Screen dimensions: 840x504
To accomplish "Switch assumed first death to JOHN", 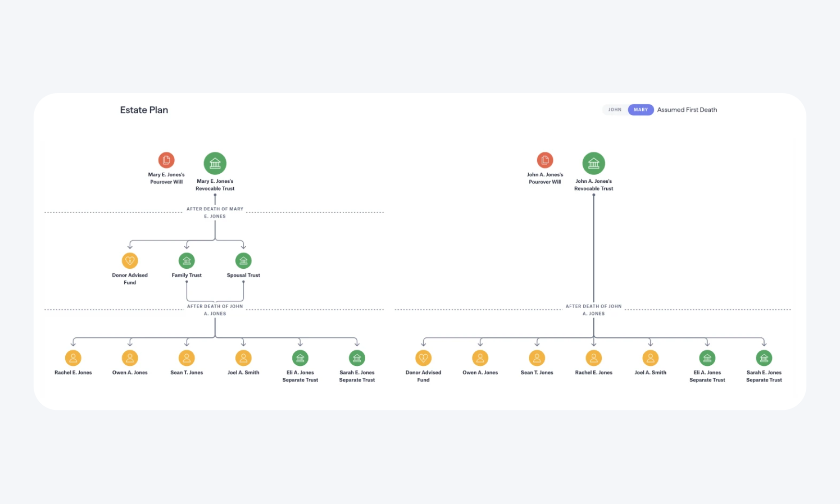I will [614, 109].
